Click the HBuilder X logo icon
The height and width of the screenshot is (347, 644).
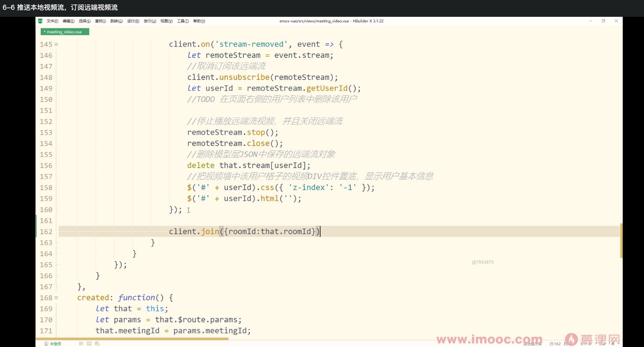point(40,21)
